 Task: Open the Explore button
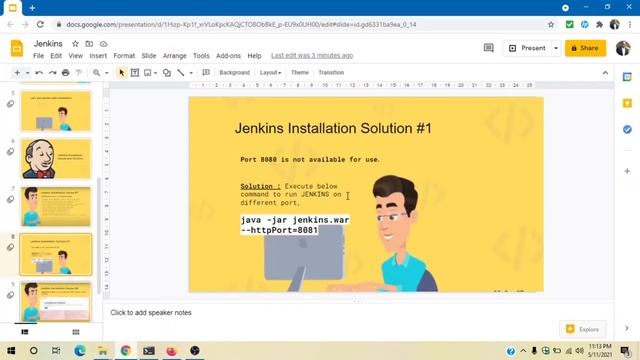pyautogui.click(x=583, y=329)
